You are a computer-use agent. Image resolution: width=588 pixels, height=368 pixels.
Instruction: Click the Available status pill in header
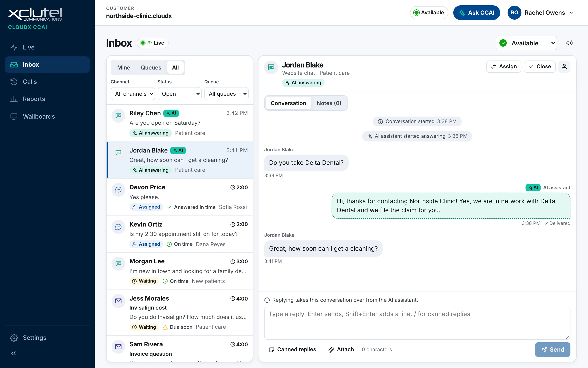(429, 13)
